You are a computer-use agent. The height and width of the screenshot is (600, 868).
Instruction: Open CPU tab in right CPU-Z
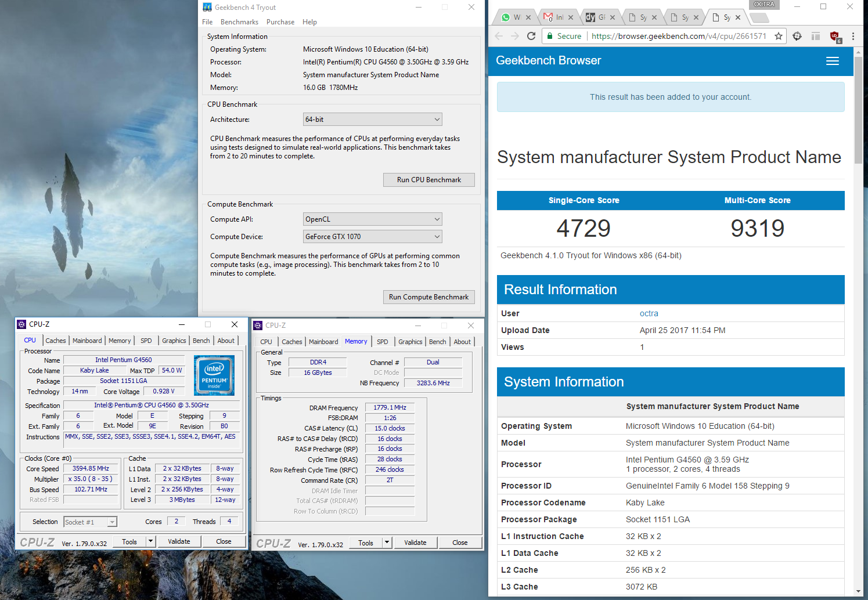(x=266, y=342)
